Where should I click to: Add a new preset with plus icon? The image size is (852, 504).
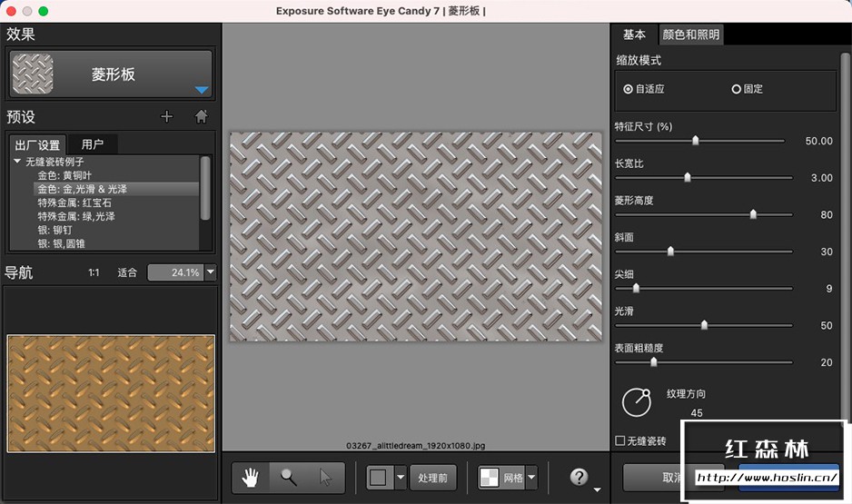click(167, 116)
